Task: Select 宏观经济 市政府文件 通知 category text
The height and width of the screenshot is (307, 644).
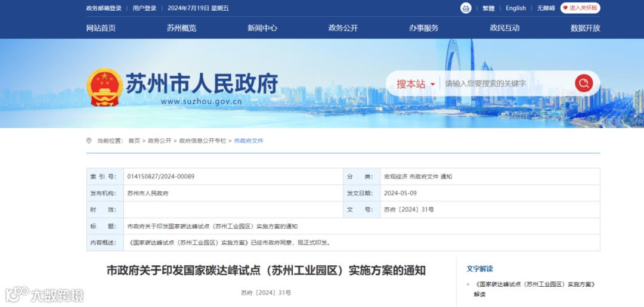Action: tap(417, 176)
